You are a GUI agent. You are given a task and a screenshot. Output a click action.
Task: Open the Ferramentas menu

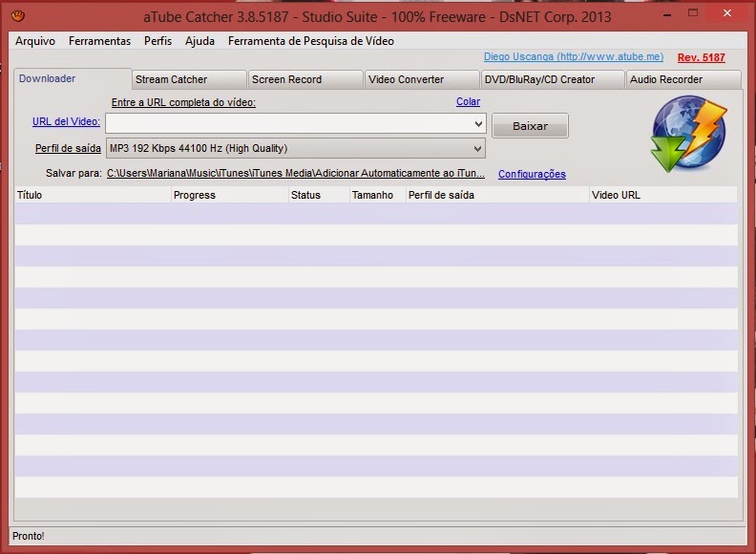click(x=100, y=41)
